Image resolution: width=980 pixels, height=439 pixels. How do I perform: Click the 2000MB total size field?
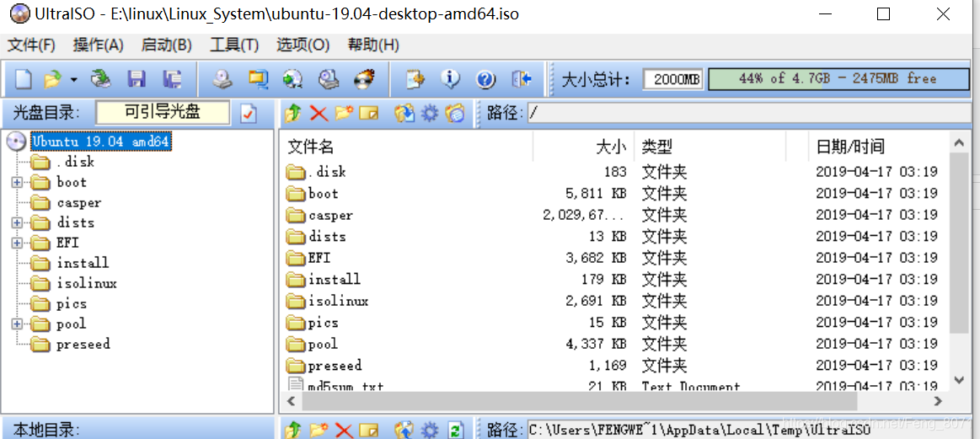tap(673, 79)
